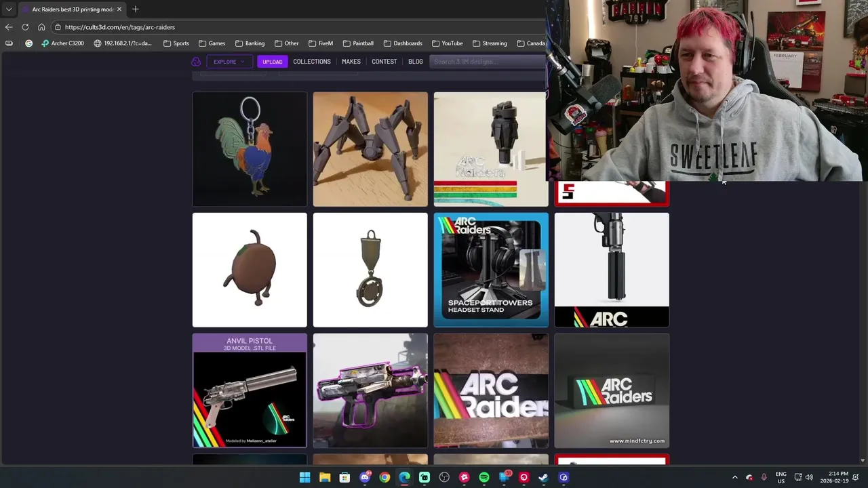Image resolution: width=868 pixels, height=488 pixels.
Task: Expand the FiveM bookmark folder
Action: coord(321,43)
